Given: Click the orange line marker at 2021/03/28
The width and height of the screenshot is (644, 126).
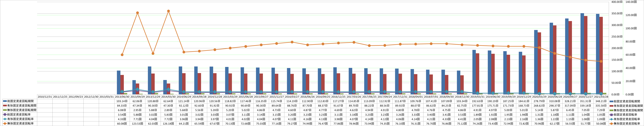Looking at the screenshot, I should point(601,61).
